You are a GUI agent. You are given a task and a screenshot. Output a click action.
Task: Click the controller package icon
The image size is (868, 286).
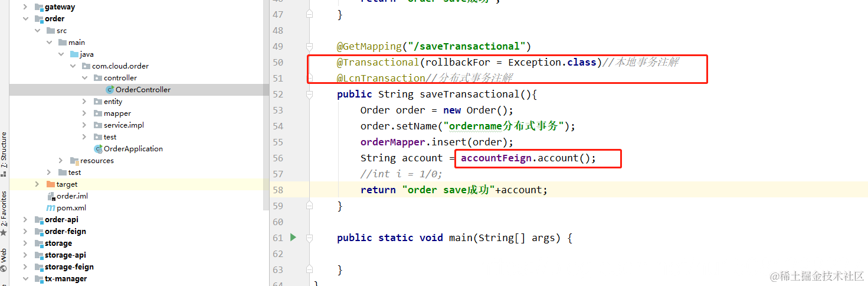pyautogui.click(x=98, y=78)
